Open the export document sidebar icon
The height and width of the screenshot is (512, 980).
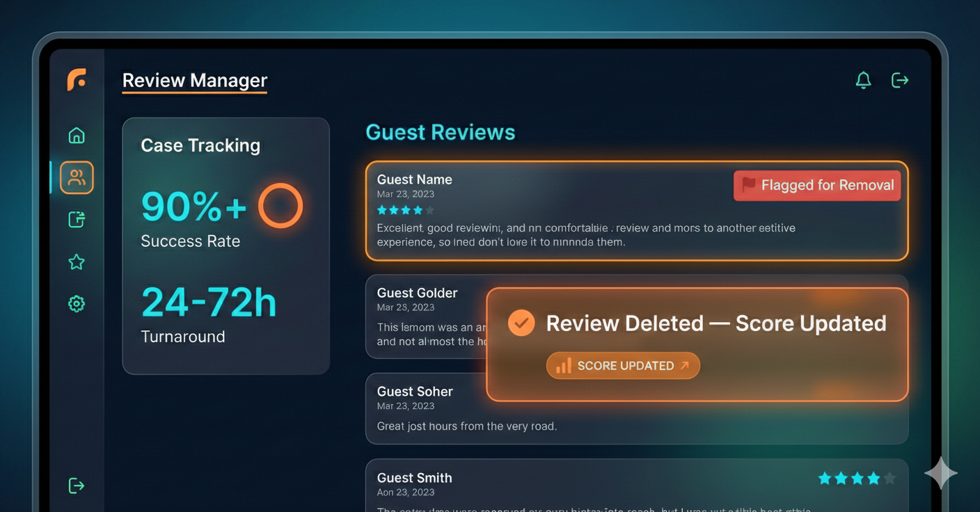tap(77, 220)
